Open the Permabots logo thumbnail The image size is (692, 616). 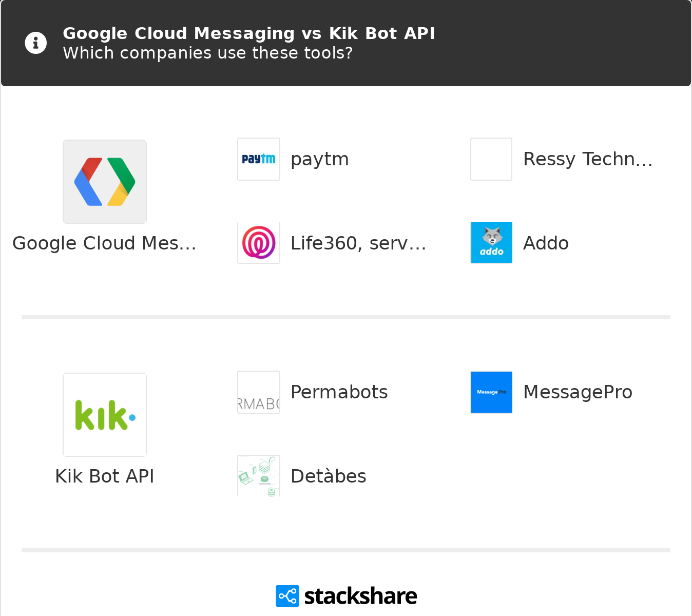click(259, 392)
